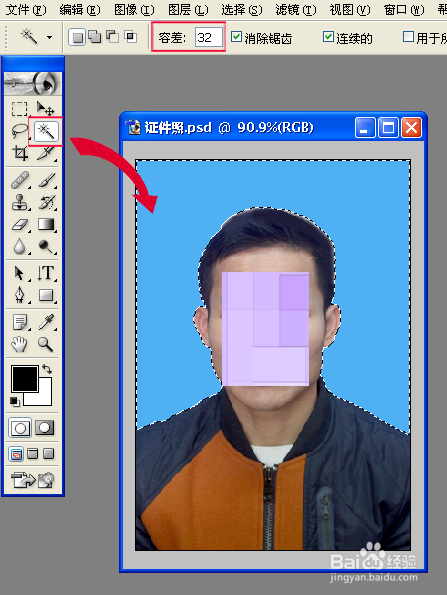447x595 pixels.
Task: Maximize the 证件照.psd document window
Action: point(388,128)
